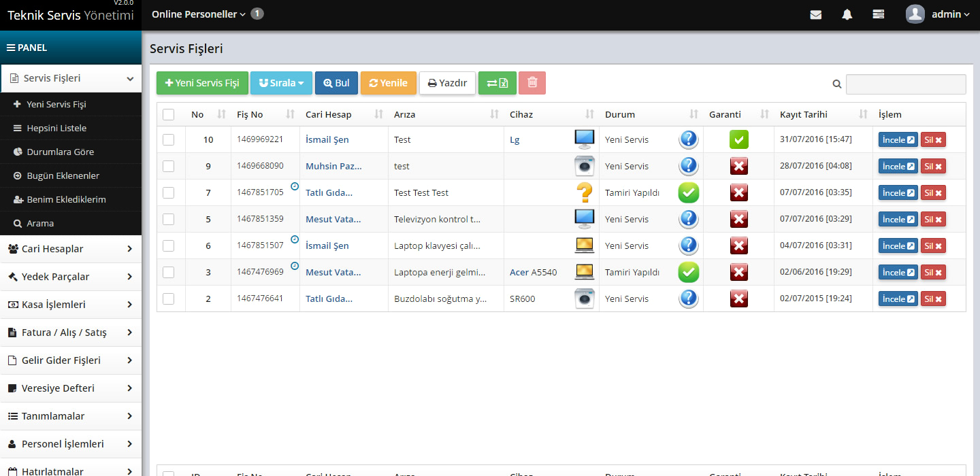Screen dimensions: 980x476
Task: Toggle the select-all header checkbox
Action: click(169, 115)
